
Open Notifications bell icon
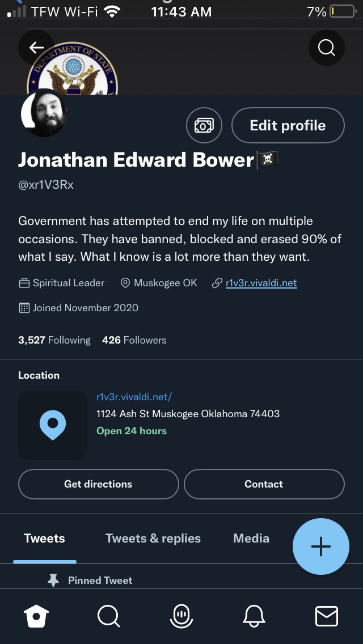pos(254,616)
